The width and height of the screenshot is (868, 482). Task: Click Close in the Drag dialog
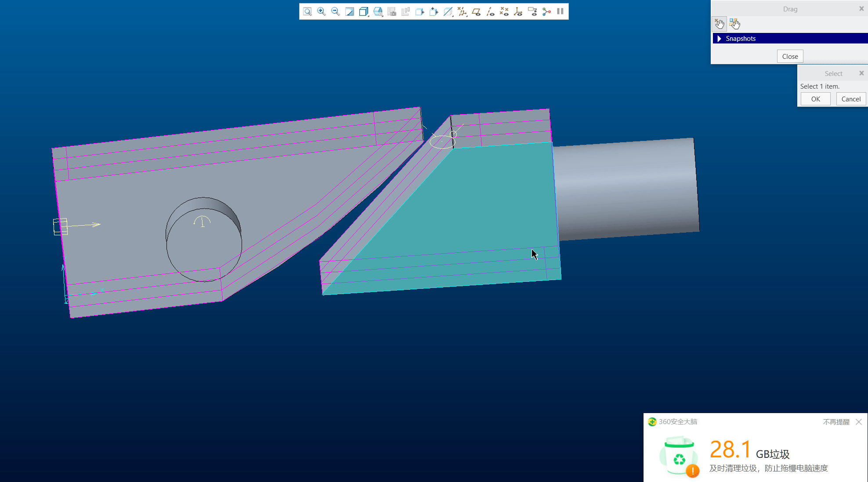[790, 56]
